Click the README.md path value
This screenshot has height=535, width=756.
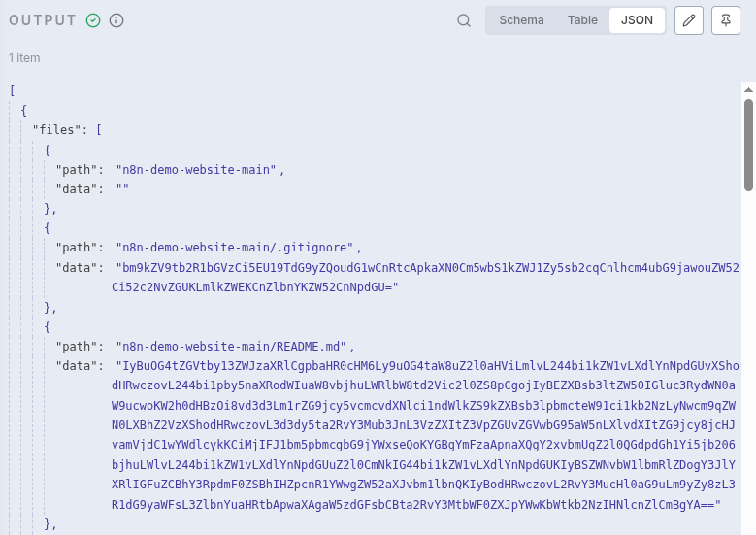tap(233, 346)
